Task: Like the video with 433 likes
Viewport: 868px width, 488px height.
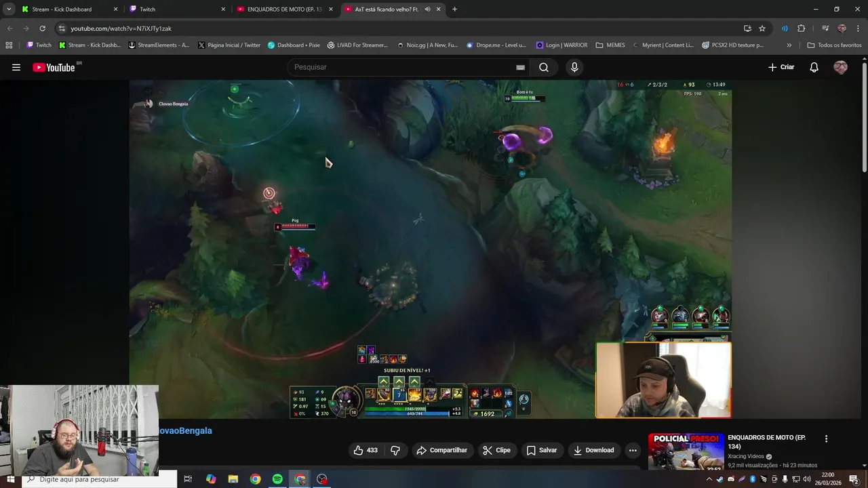Action: (365, 450)
